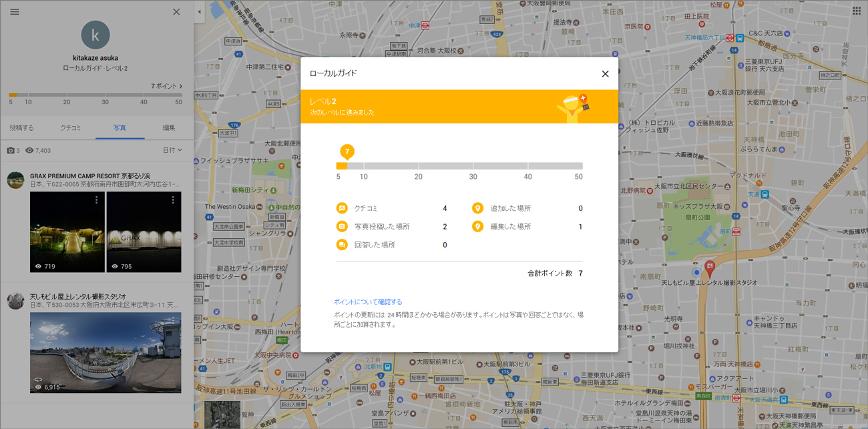Open GRAX PREMIUM CAMP RESORT place avatar

tap(15, 179)
